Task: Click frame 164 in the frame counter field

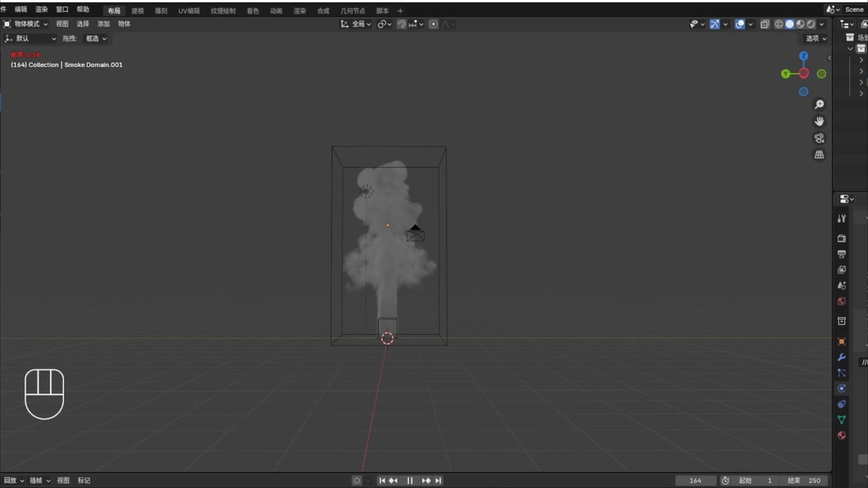Action: tap(695, 480)
